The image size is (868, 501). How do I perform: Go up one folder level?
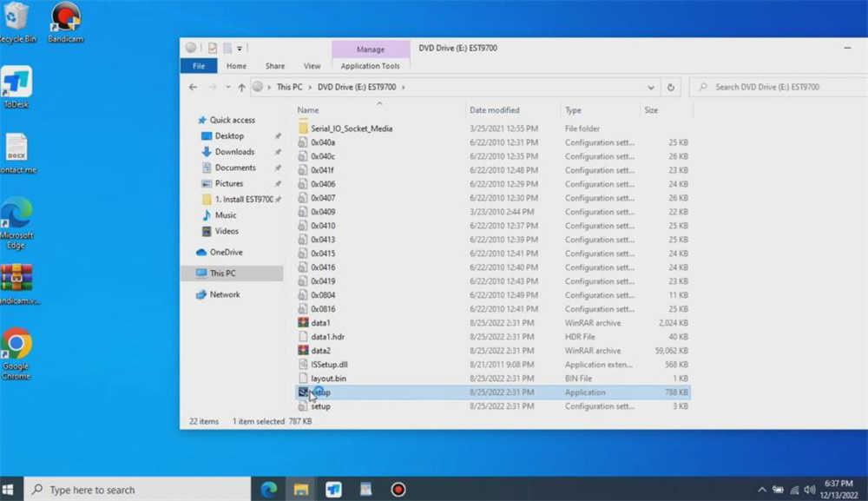point(241,87)
